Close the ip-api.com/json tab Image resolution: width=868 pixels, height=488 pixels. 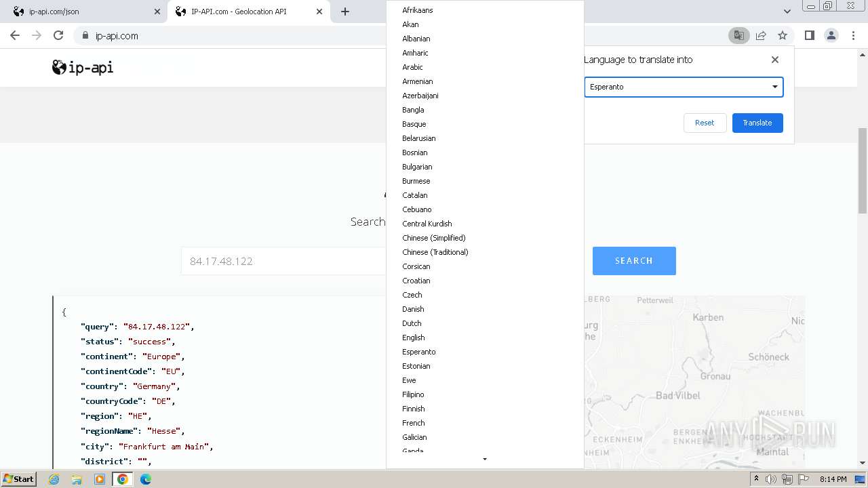coord(157,12)
